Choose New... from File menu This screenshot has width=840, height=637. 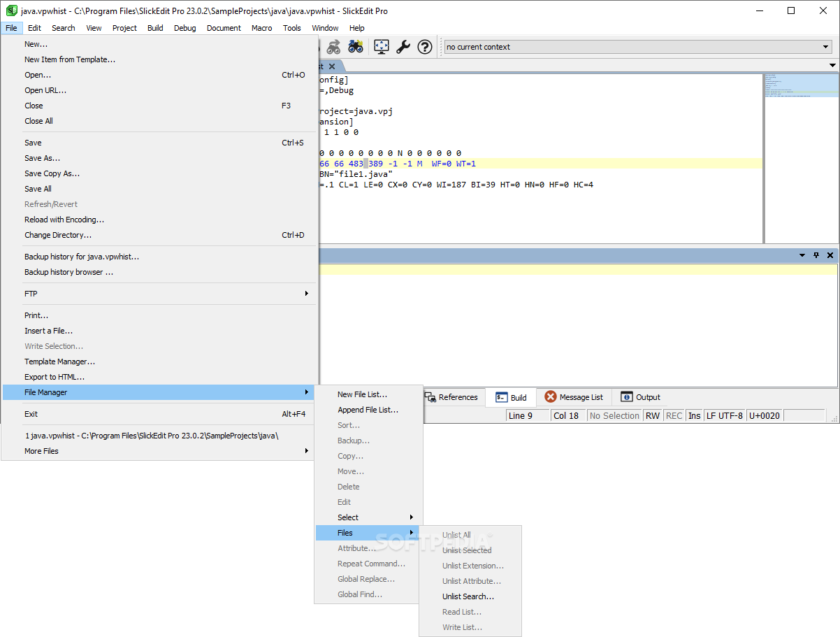point(160,44)
